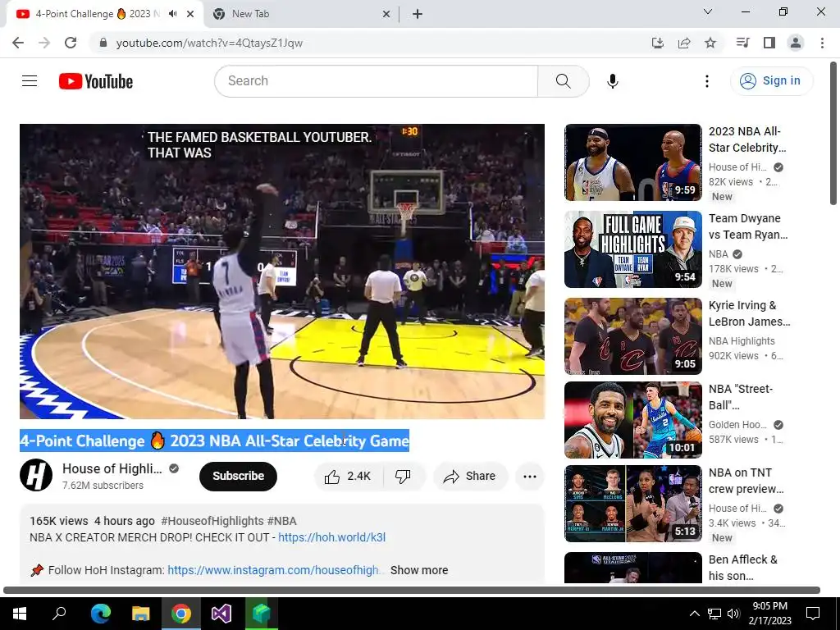Open Team Dwyane vs Team Ryan thumbnail
The image size is (840, 630).
coord(632,249)
